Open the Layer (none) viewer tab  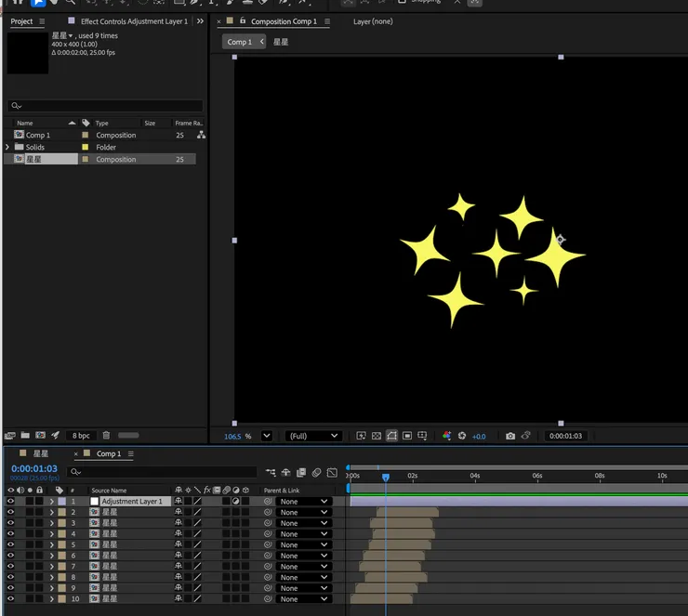pyautogui.click(x=373, y=21)
